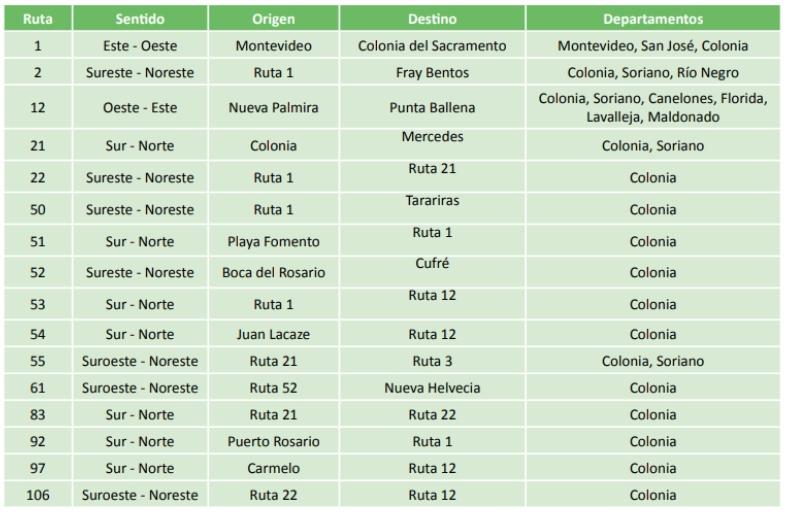Screen dimensions: 790x514
Task: Select Montevideo, San José, Colonia cell
Action: (653, 45)
